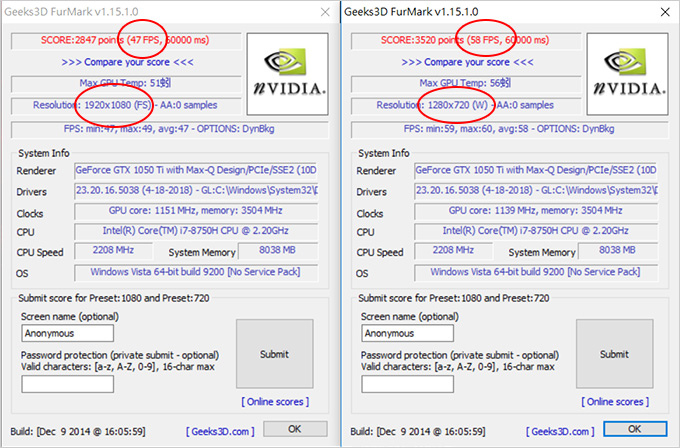
Task: Click the 'Max GPU Temp: 56' field
Action: 466,84
